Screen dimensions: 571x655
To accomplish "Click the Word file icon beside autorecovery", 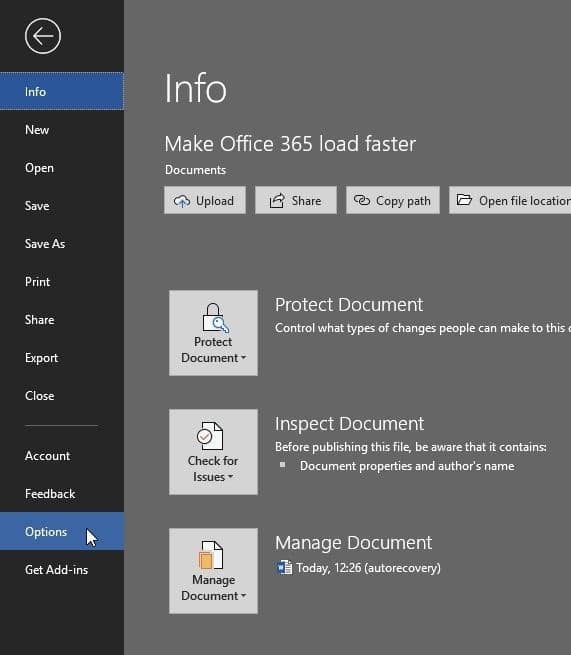I will point(284,568).
